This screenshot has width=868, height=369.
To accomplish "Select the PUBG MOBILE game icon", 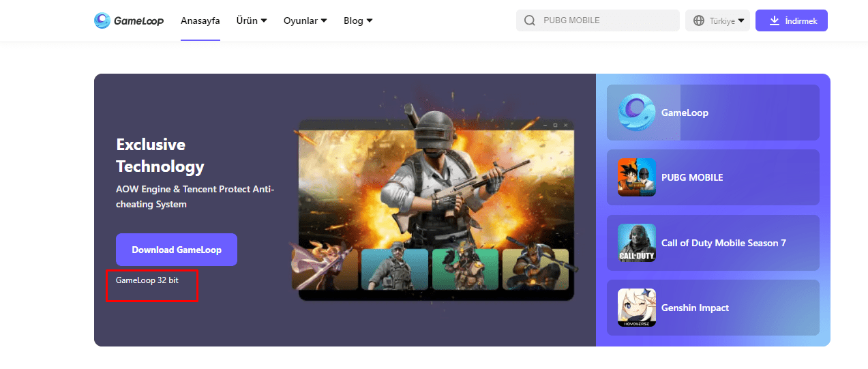I will click(637, 177).
